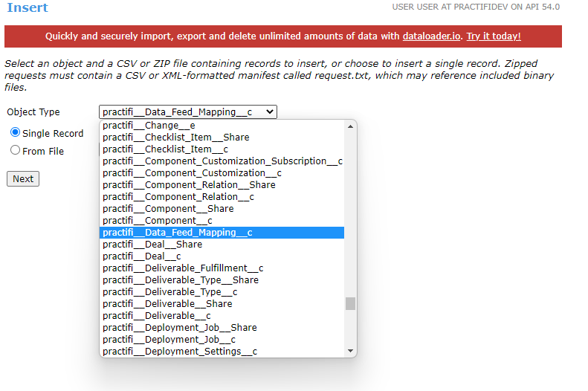Choose practifi__Change__e option
The width and height of the screenshot is (588, 391).
click(x=222, y=126)
